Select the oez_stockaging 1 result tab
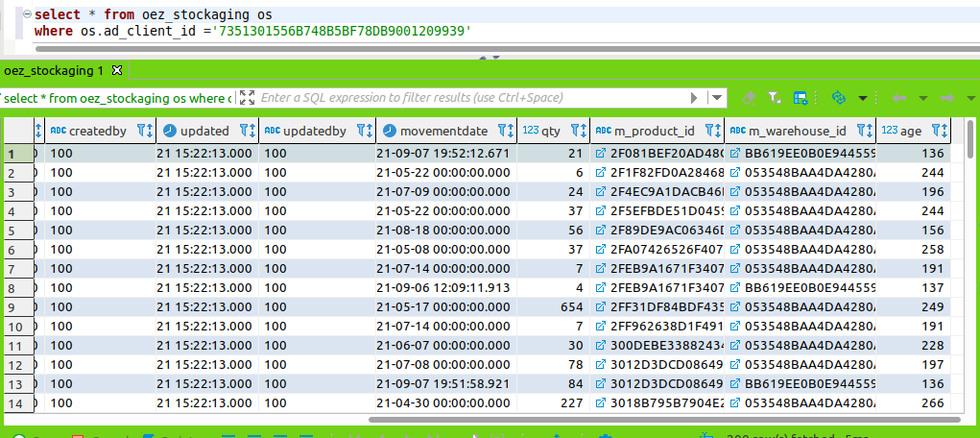This screenshot has width=980, height=438. pyautogui.click(x=54, y=71)
